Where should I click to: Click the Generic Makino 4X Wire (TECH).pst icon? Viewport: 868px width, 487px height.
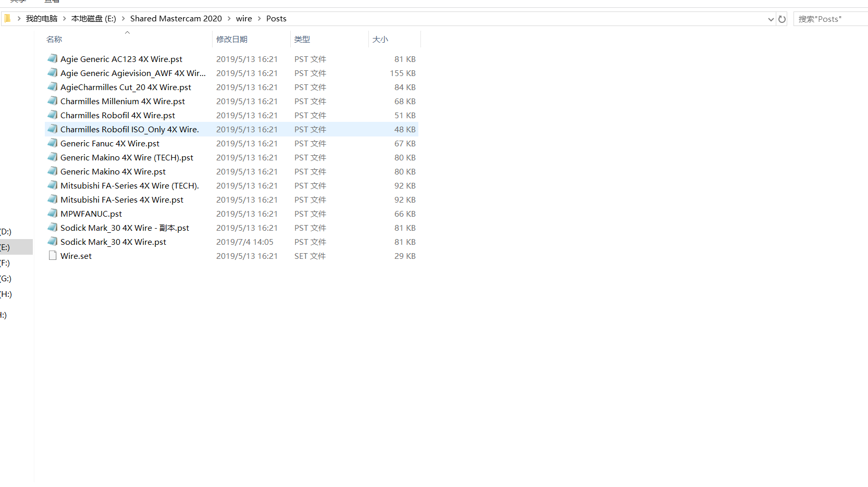click(x=52, y=157)
